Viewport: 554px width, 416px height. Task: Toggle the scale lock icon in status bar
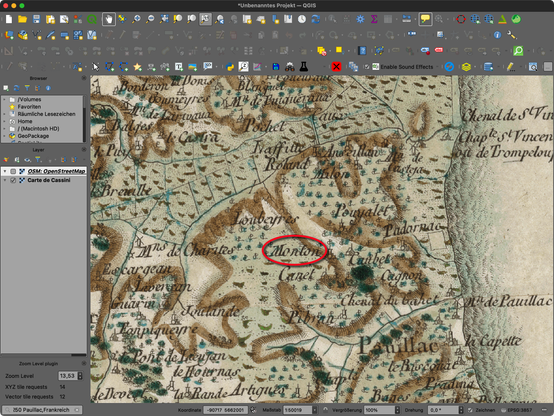pos(325,410)
